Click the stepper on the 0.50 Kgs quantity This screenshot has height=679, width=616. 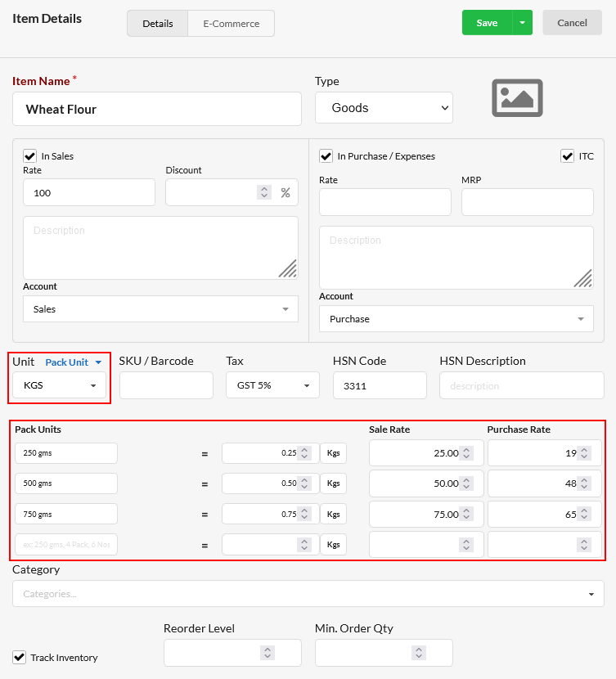[x=304, y=483]
